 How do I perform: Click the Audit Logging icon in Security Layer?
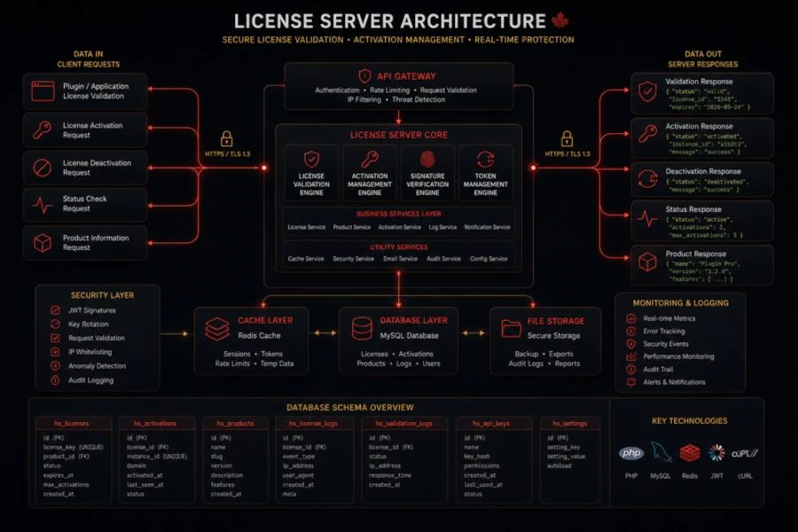coord(56,379)
